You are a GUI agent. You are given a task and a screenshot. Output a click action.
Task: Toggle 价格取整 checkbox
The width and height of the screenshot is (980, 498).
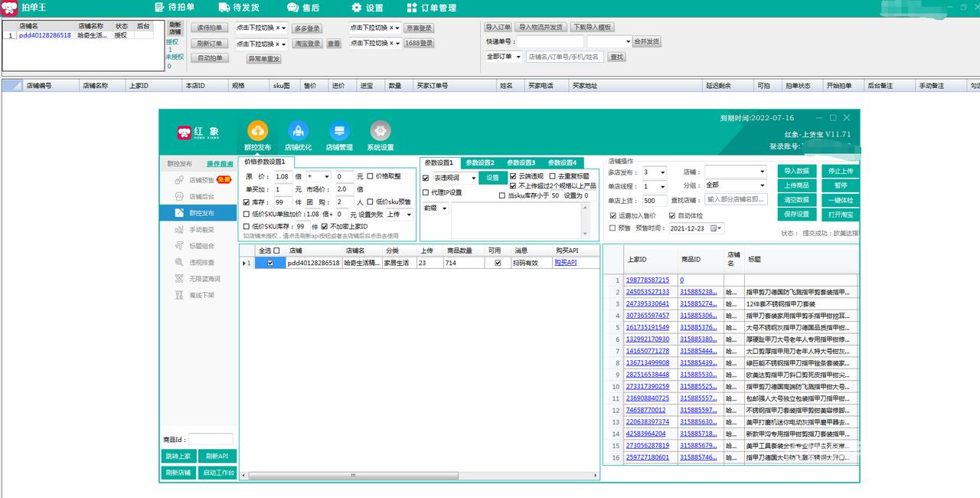pyautogui.click(x=371, y=176)
